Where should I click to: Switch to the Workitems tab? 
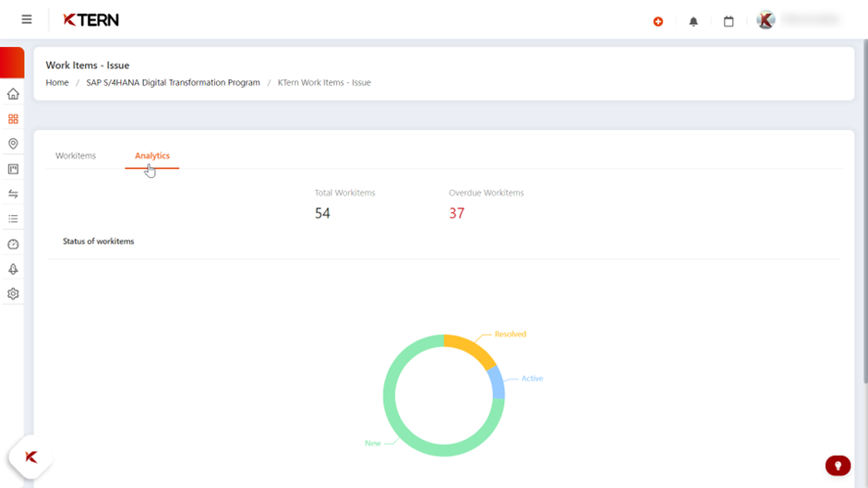tap(76, 156)
